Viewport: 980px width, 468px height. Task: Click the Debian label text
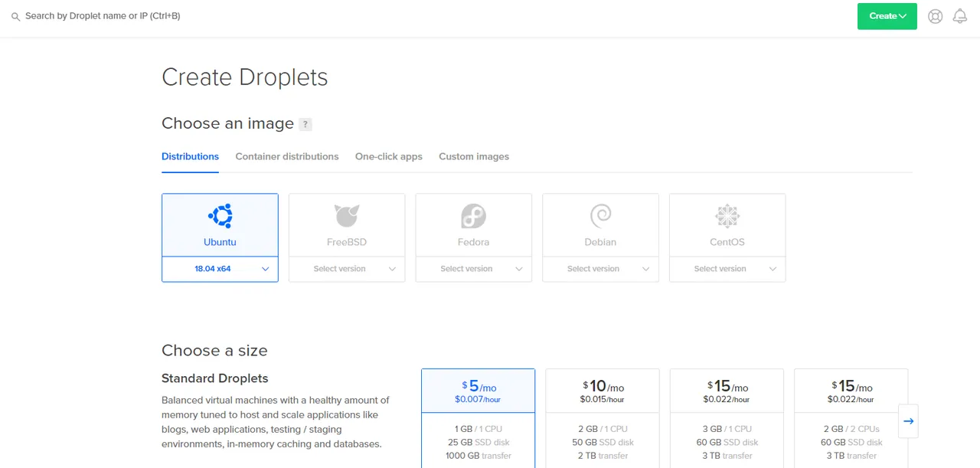coord(600,242)
